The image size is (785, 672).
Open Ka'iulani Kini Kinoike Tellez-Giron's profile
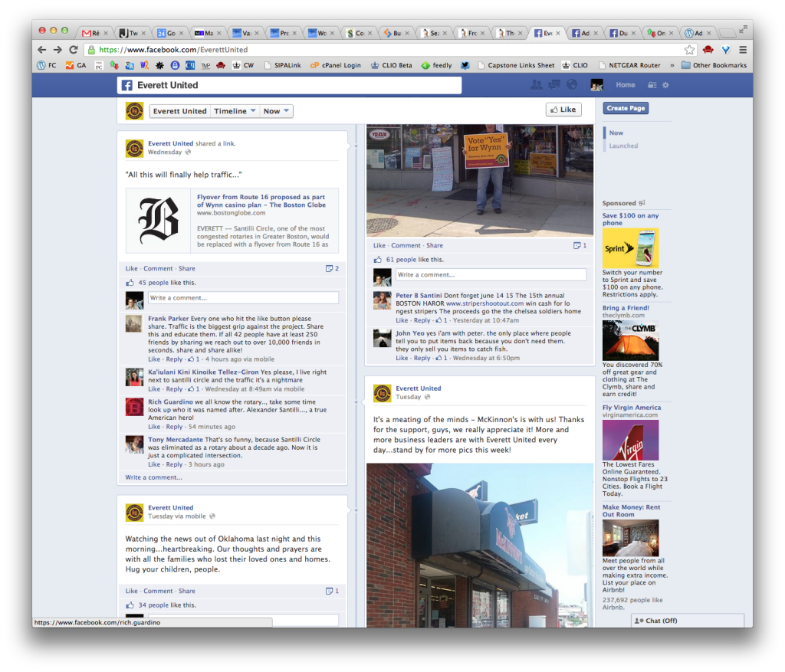(x=203, y=372)
